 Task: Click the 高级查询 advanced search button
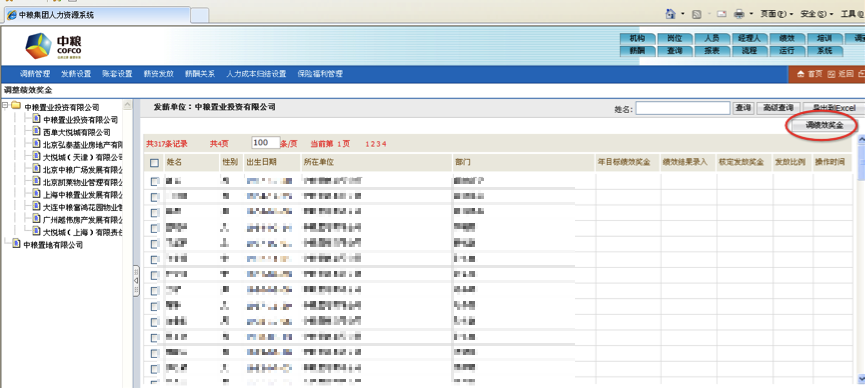point(778,109)
